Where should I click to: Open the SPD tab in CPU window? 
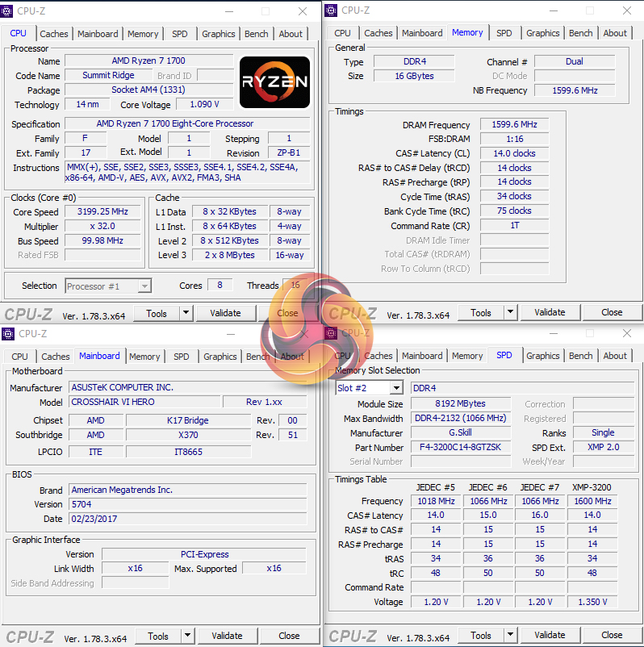coord(180,34)
